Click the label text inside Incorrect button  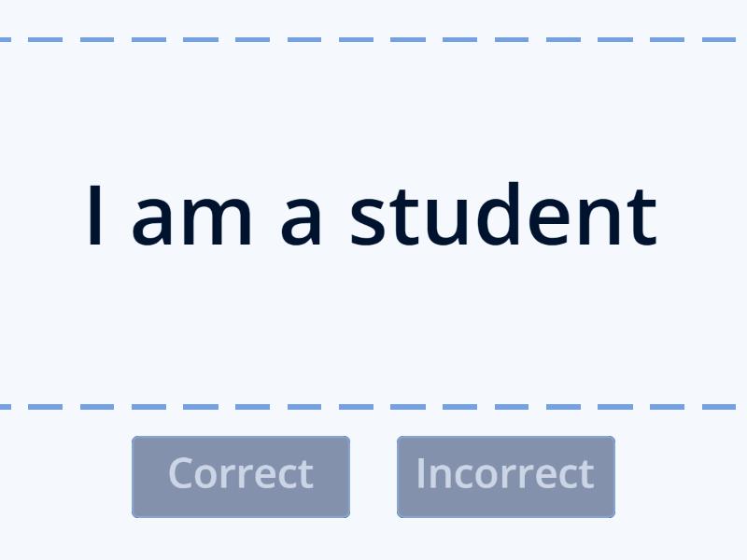pyautogui.click(x=505, y=474)
